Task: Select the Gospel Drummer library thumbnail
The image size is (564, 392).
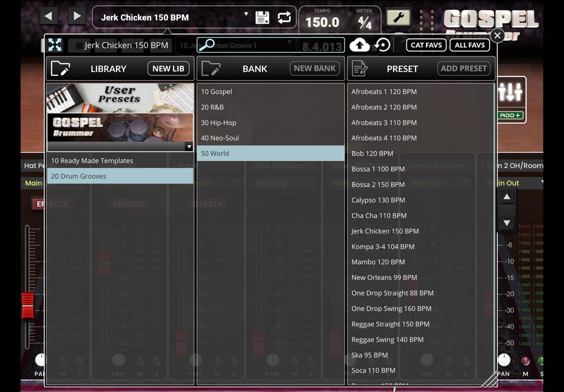Action: click(120, 128)
